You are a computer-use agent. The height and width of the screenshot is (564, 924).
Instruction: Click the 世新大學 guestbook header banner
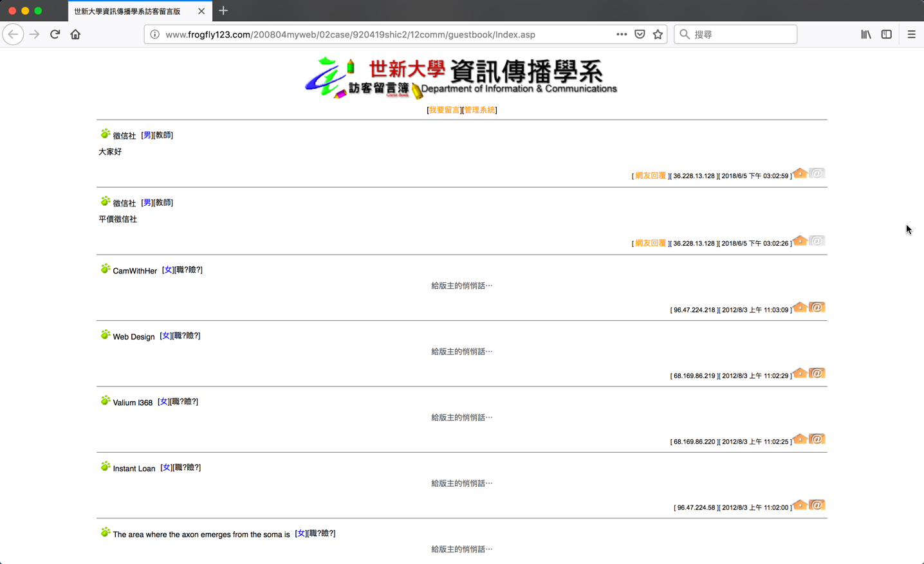click(x=461, y=78)
